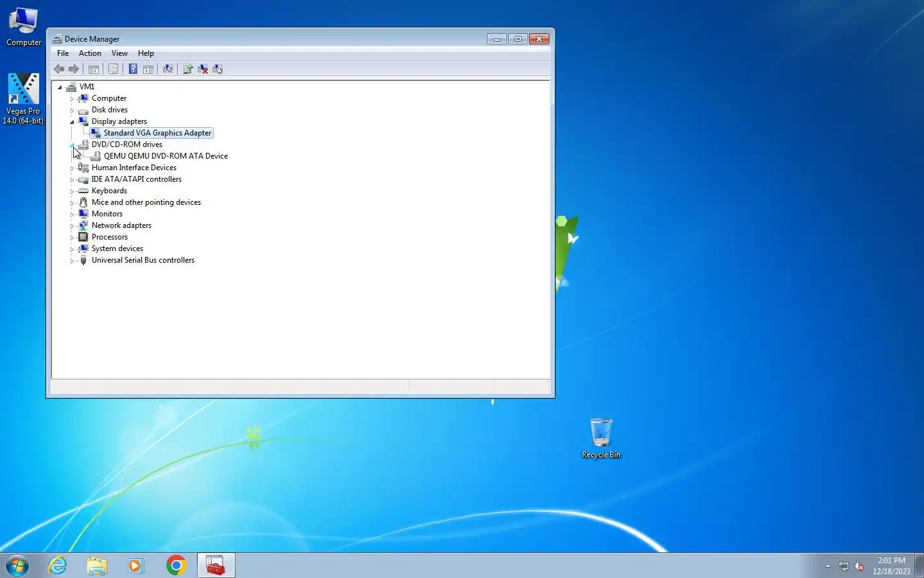This screenshot has width=924, height=578.
Task: Select QEMU QEMU DVD-ROM ATA Device
Action: [x=166, y=156]
